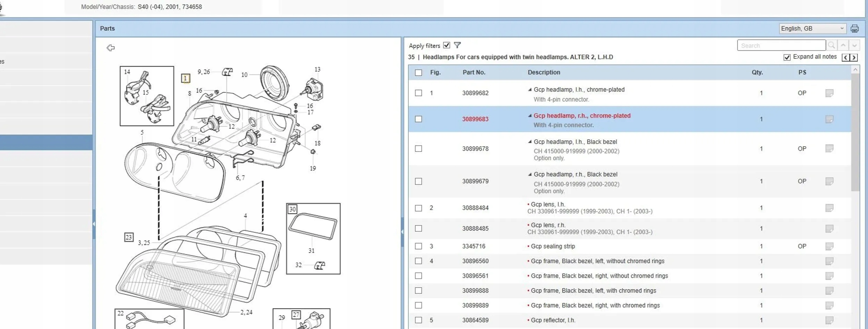The height and width of the screenshot is (329, 868).
Task: Click scrollbar up arrow in parts list
Action: point(855,70)
